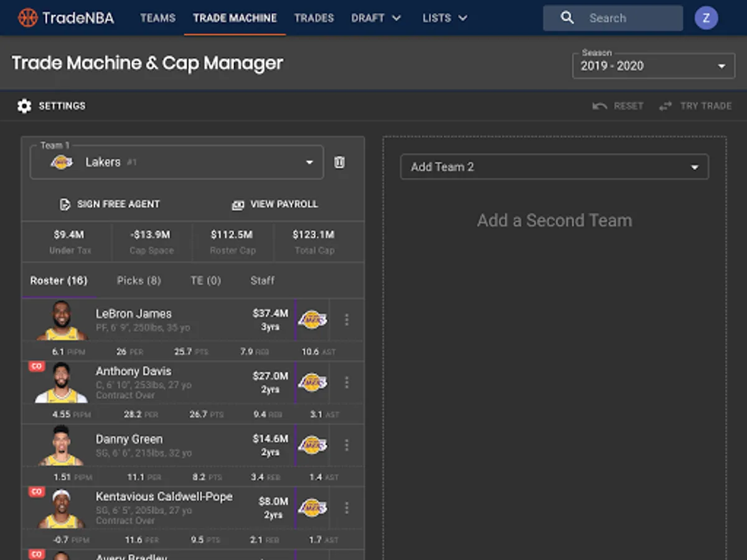Click the Lakers logo beside Anthony Davis
This screenshot has width=747, height=560.
pyautogui.click(x=312, y=382)
